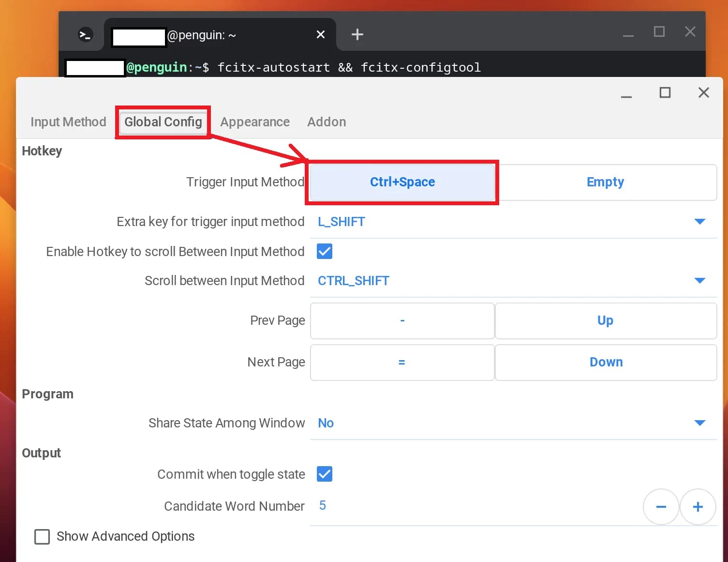Click the Down button for Next Page
Image resolution: width=728 pixels, height=562 pixels.
605,362
